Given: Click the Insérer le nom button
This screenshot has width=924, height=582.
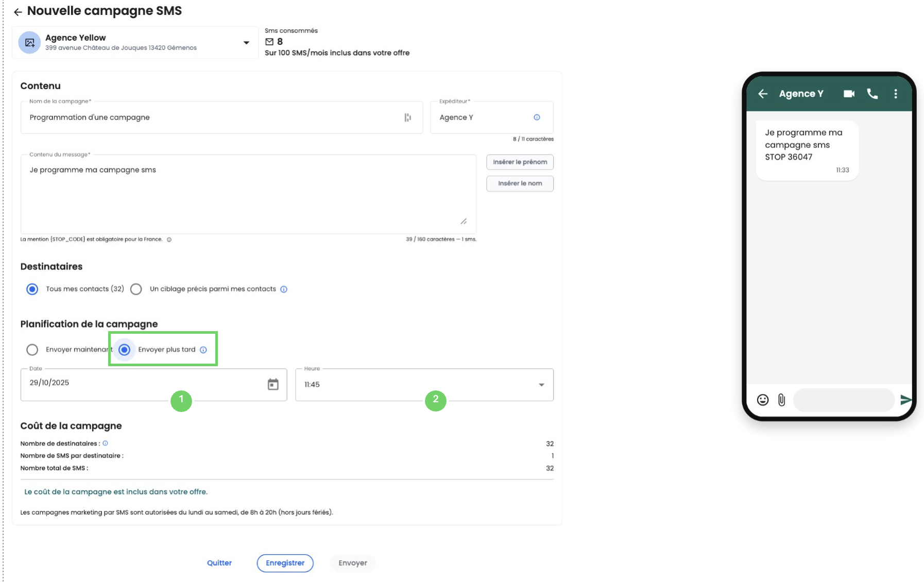Looking at the screenshot, I should [520, 183].
